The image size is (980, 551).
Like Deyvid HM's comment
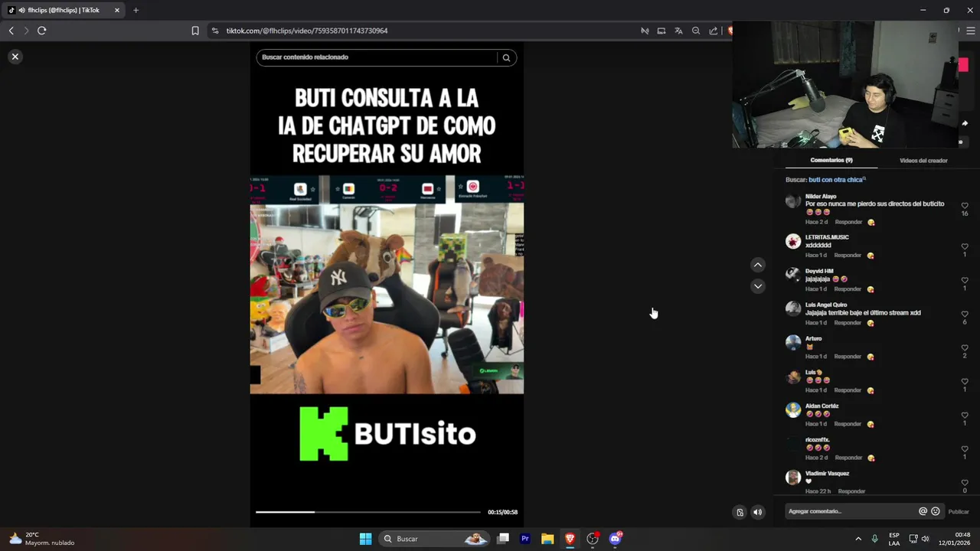click(965, 281)
